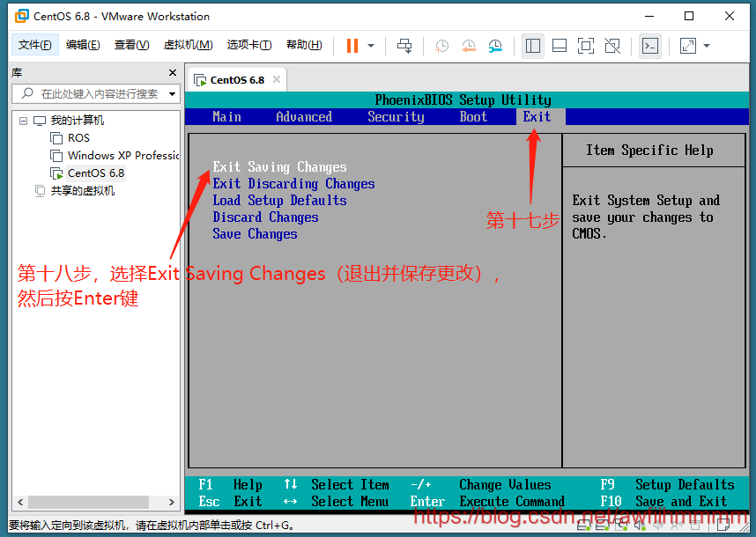Open the console view icon

[650, 46]
